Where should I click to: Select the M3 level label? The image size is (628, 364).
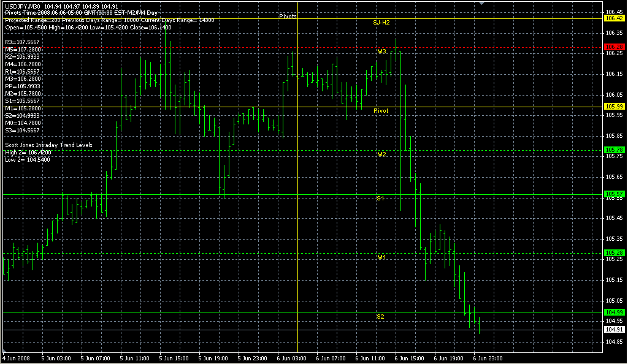(x=381, y=52)
